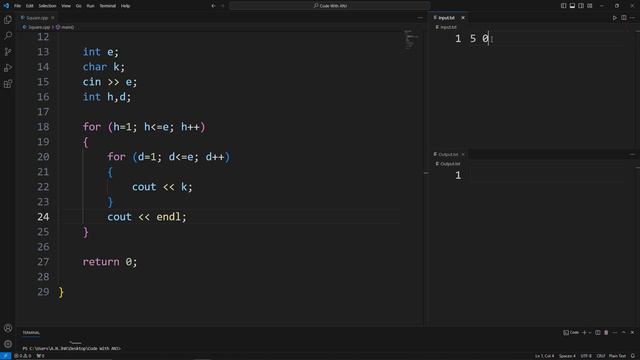Split the input.txt editor right
The width and height of the screenshot is (640, 360).
click(x=624, y=18)
